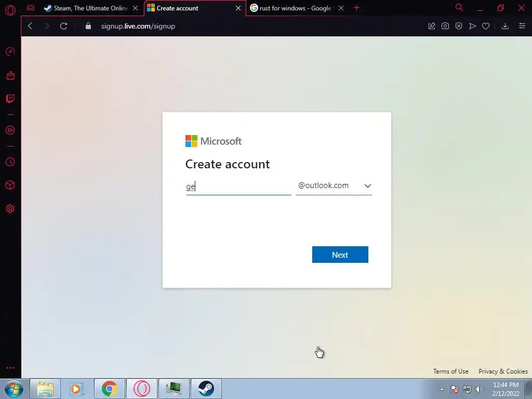Open Extensions cube in sidebar
Viewport: 532px width, 399px height.
pos(10,185)
